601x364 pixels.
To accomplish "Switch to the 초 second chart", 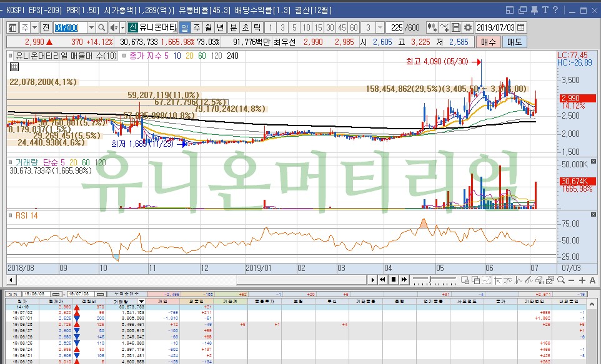I will [x=246, y=27].
